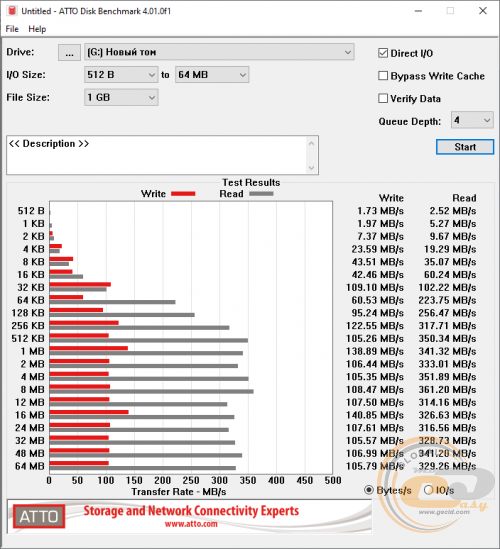Open the File menu

(12, 29)
